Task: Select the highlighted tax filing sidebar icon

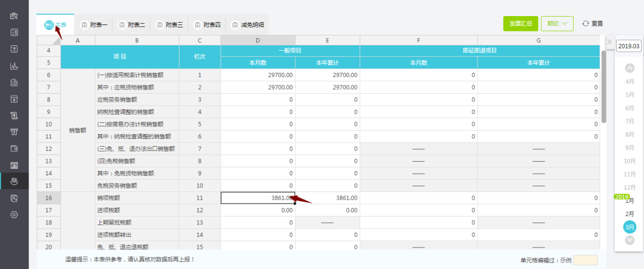Action: coord(14,181)
